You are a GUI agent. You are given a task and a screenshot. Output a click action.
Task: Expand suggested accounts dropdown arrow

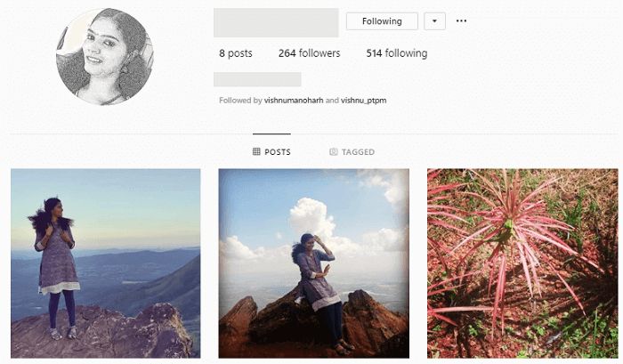[434, 21]
